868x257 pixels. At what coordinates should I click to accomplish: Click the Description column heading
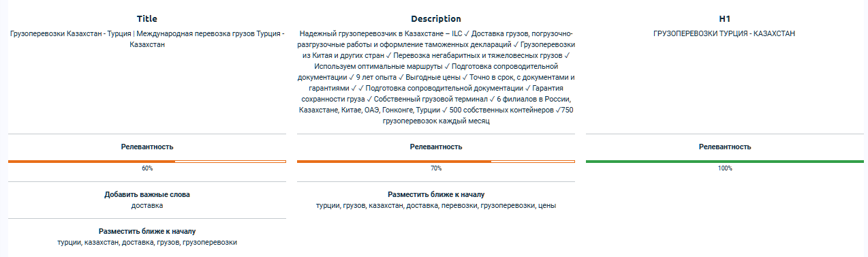(x=436, y=19)
